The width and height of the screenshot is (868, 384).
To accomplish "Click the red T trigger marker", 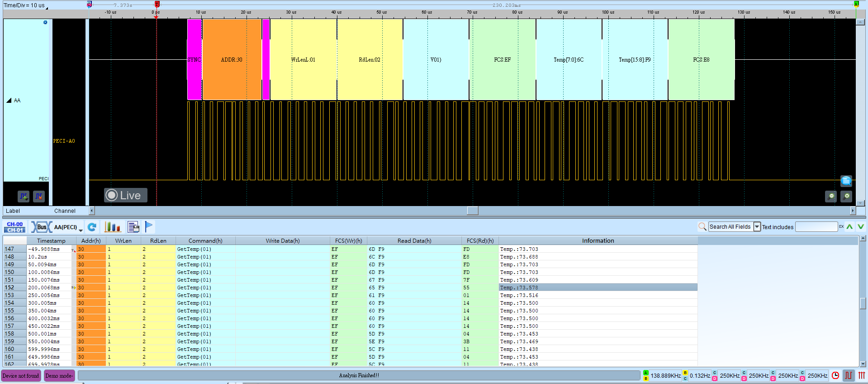I will [x=157, y=4].
